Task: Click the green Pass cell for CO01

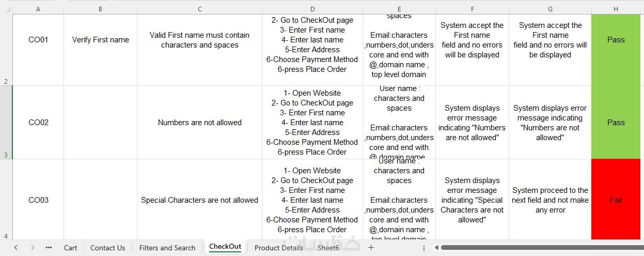Action: click(616, 40)
